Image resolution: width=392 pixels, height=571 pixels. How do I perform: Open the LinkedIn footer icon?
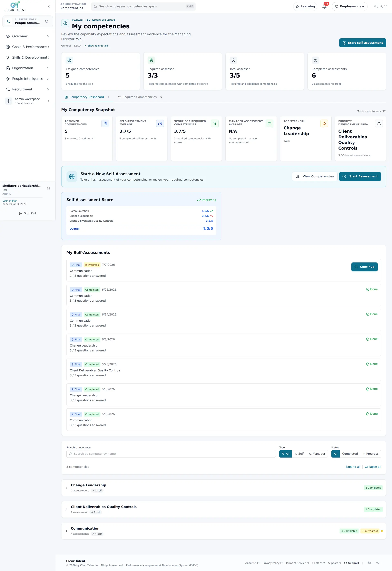369,563
